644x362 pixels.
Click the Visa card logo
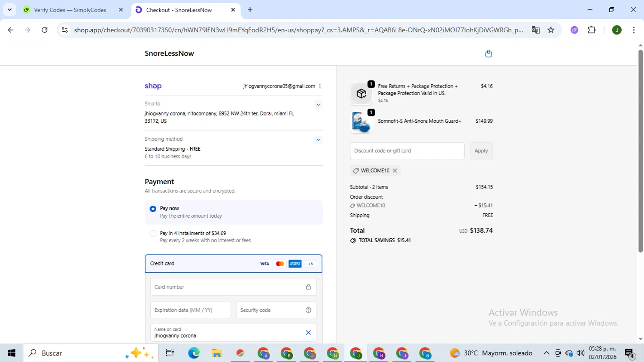pyautogui.click(x=264, y=264)
